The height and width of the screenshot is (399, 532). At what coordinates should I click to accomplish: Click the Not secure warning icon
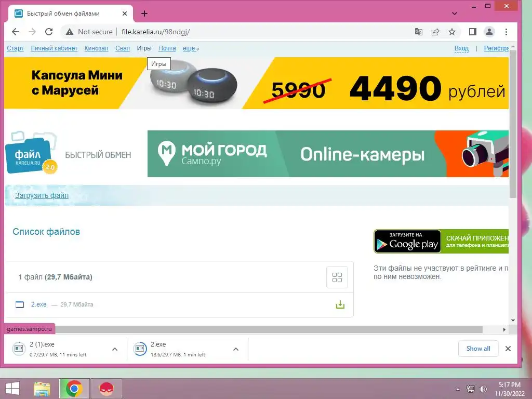coord(70,32)
